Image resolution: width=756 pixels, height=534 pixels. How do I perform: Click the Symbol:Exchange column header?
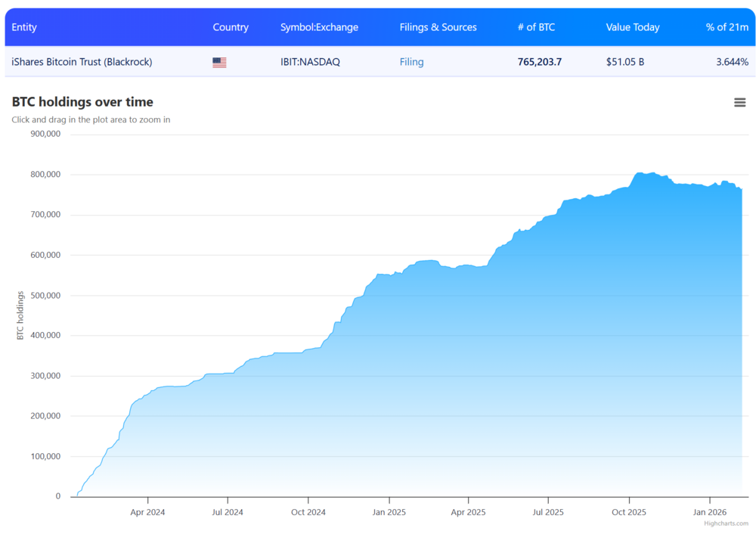coord(319,27)
